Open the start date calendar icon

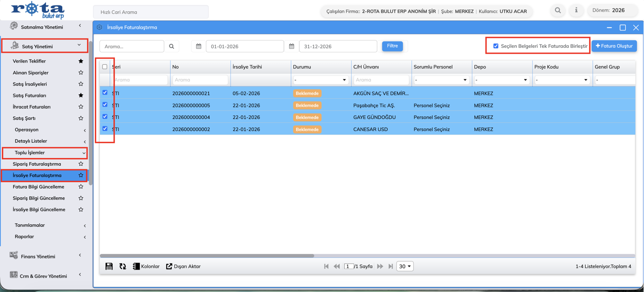pos(199,47)
